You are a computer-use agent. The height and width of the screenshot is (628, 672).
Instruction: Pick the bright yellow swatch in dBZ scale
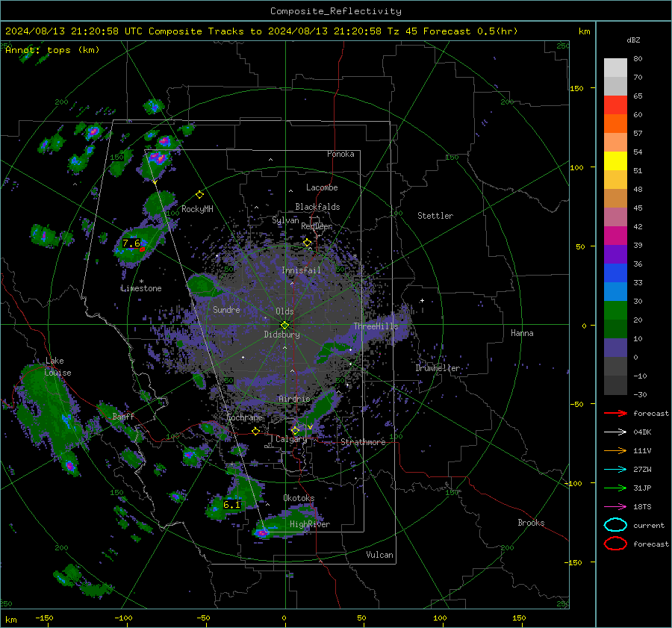tap(615, 161)
